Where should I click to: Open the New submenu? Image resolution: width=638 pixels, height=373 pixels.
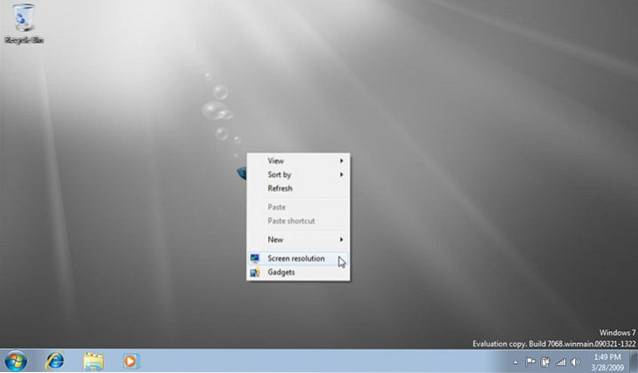pos(298,240)
